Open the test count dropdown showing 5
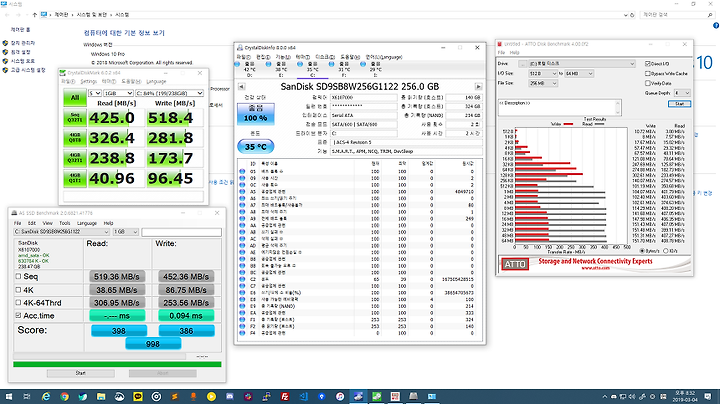The height and width of the screenshot is (404, 720). pyautogui.click(x=95, y=93)
